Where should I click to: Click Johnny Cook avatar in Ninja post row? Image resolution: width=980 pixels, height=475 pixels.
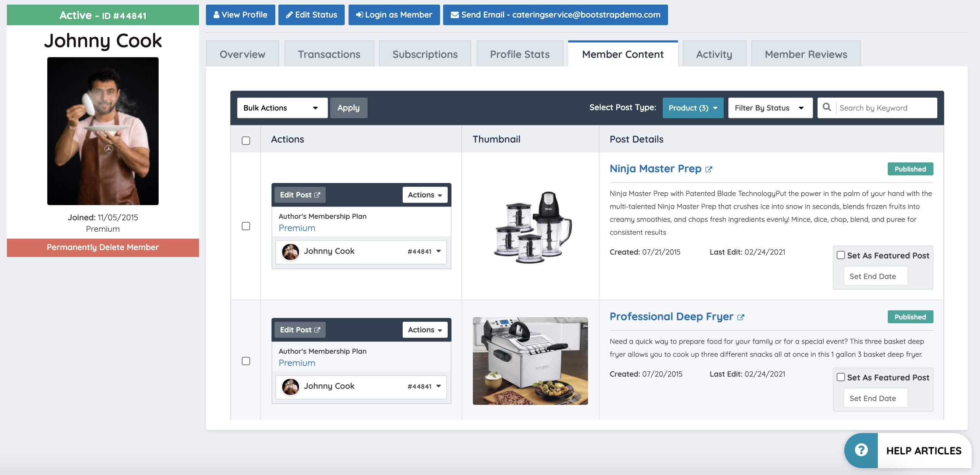[290, 252]
